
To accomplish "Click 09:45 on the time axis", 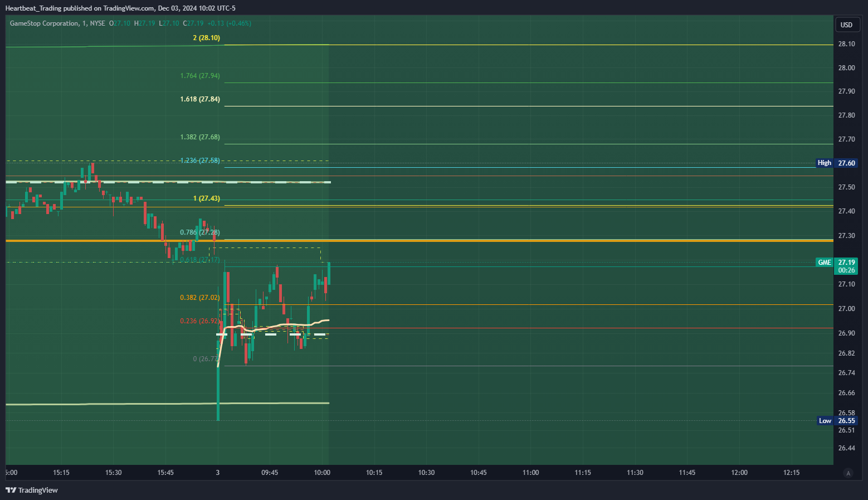I will (x=270, y=473).
